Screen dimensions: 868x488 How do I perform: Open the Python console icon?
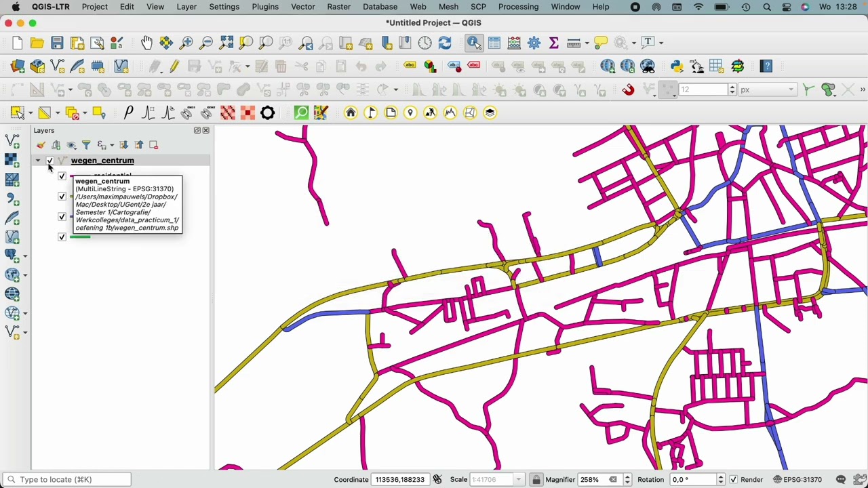677,66
